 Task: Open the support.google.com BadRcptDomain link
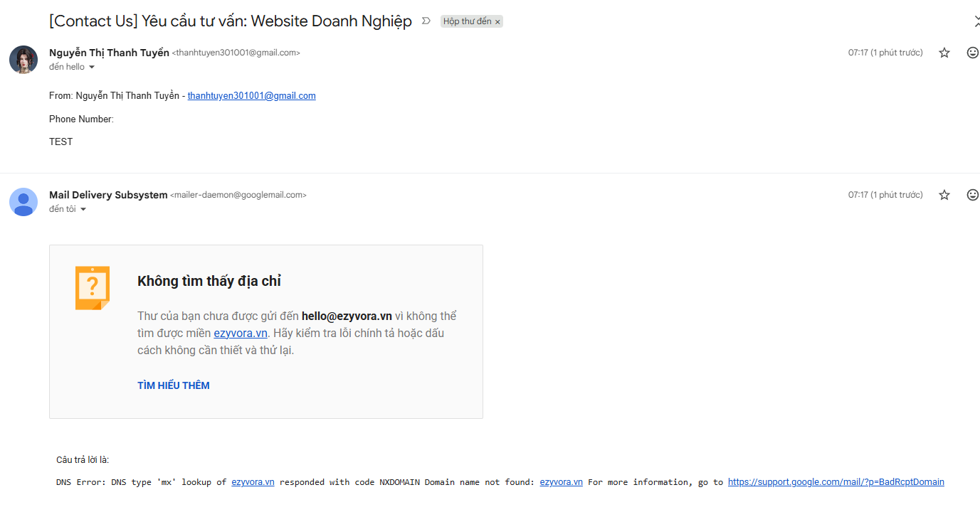[x=836, y=482]
